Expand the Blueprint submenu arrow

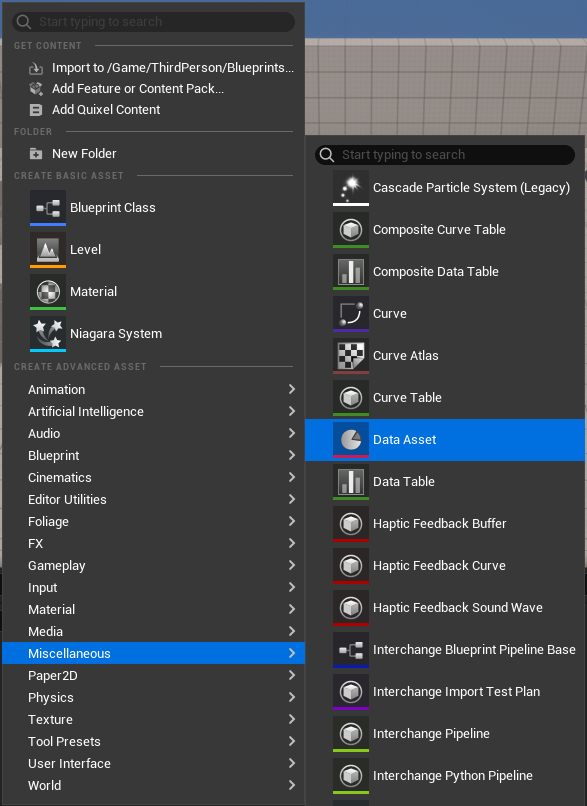click(291, 455)
